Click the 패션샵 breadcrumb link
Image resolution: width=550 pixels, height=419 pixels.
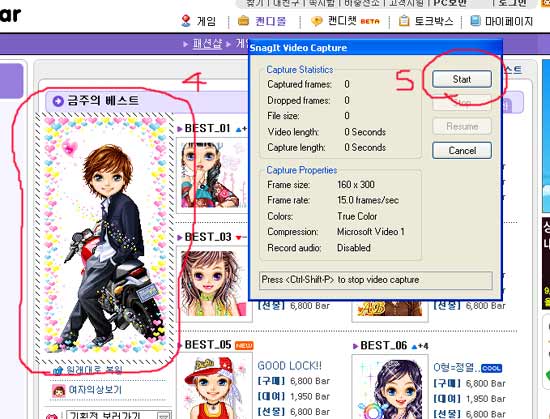click(207, 44)
